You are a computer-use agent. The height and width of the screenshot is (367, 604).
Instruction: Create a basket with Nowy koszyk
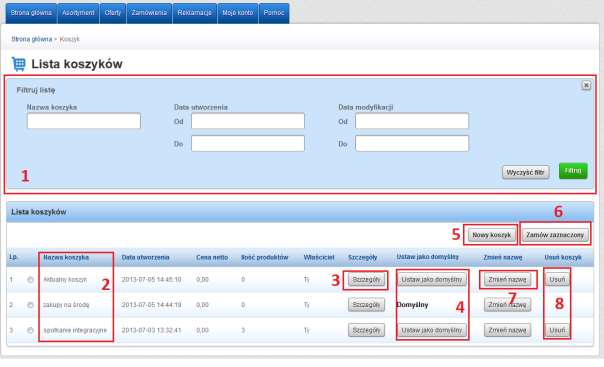492,235
